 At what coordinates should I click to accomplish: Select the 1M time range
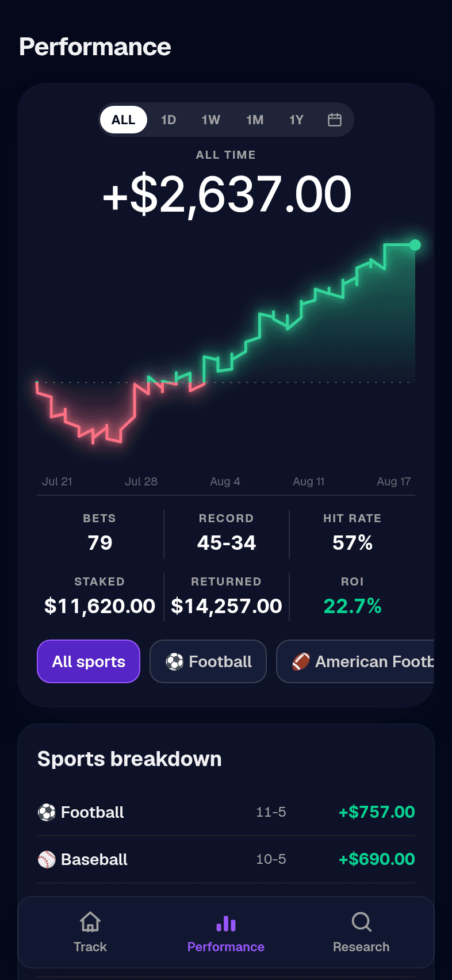click(x=255, y=120)
